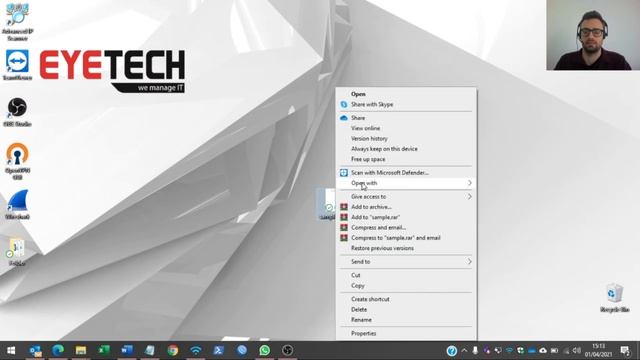This screenshot has width=640, height=360.
Task: Open the TeamViewer desktop icon
Action: click(17, 65)
